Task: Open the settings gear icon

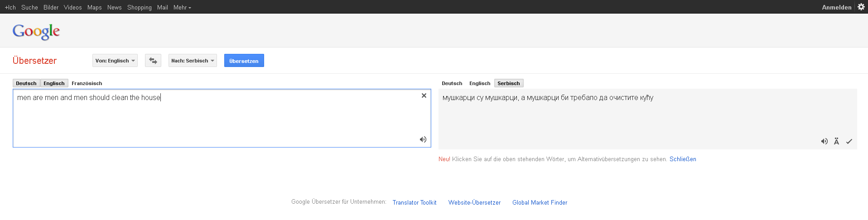Action: point(861,7)
